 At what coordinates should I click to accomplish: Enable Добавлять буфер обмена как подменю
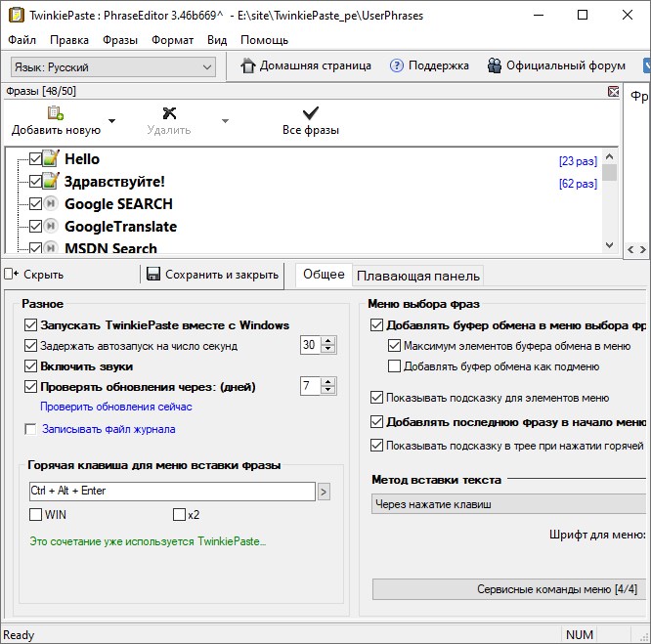[394, 366]
